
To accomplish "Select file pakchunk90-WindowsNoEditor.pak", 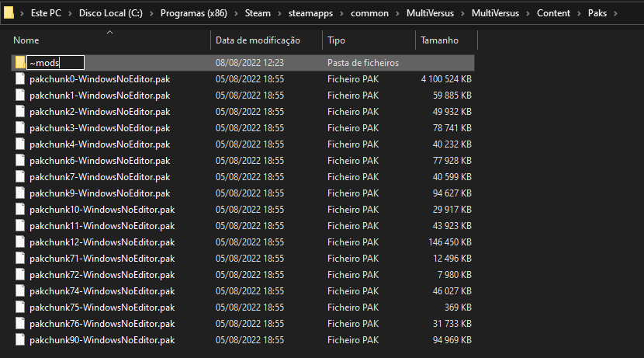I will tap(102, 340).
